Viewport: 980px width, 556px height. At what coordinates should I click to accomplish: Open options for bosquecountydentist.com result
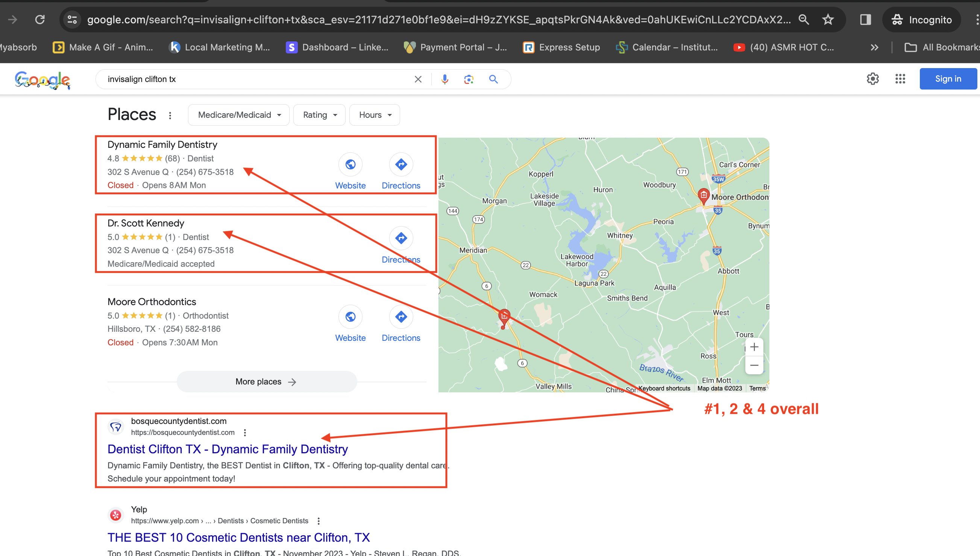[x=245, y=433]
